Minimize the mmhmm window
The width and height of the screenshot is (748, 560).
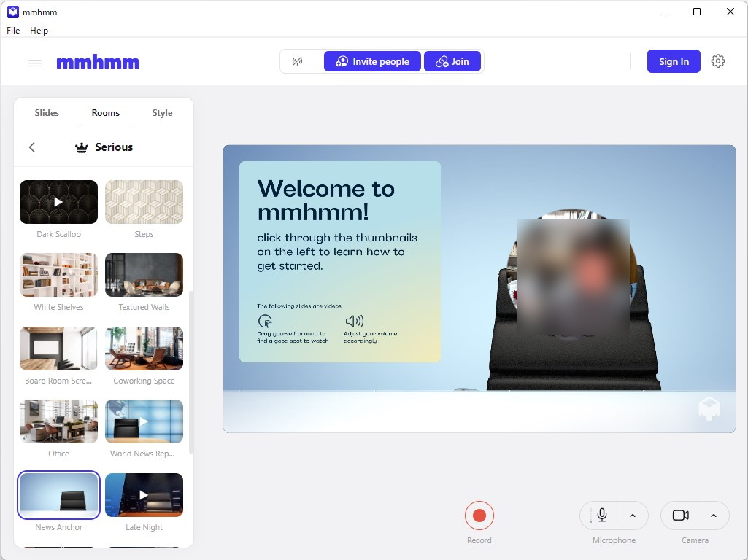click(x=663, y=12)
